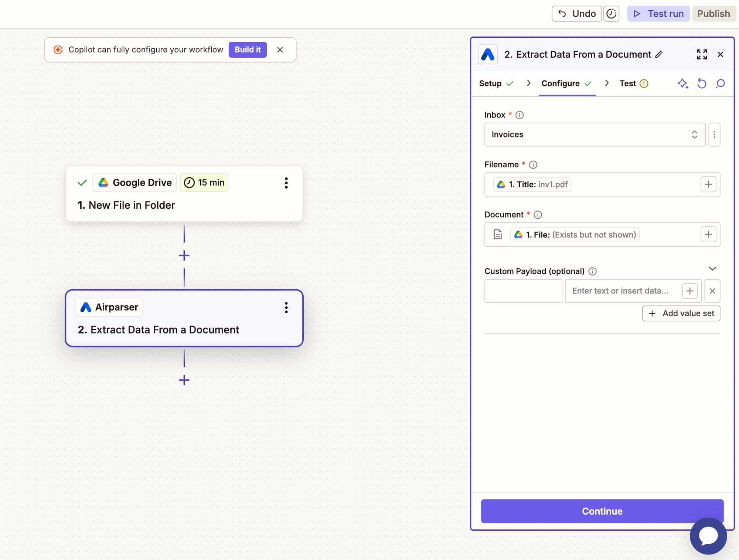
Task: Collapse the Custom Payload section chevron
Action: pyautogui.click(x=712, y=269)
